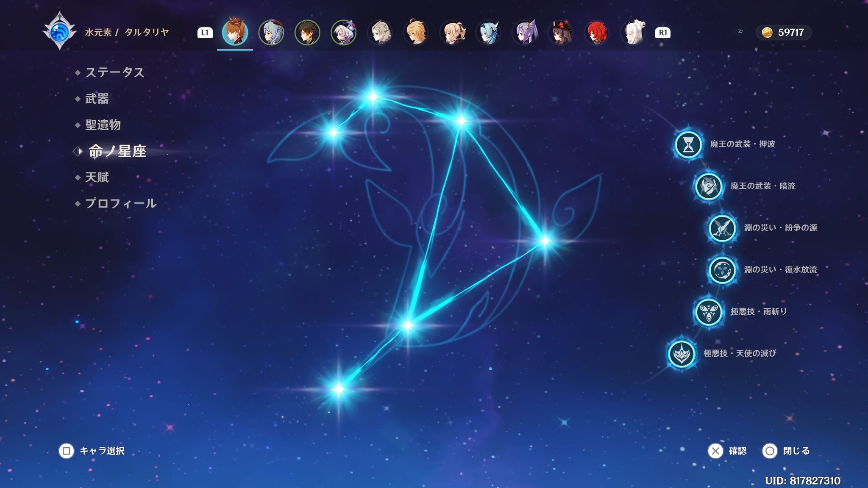Image resolution: width=868 pixels, height=488 pixels.
Task: Click the UID: 817827310 text
Action: pos(803,480)
